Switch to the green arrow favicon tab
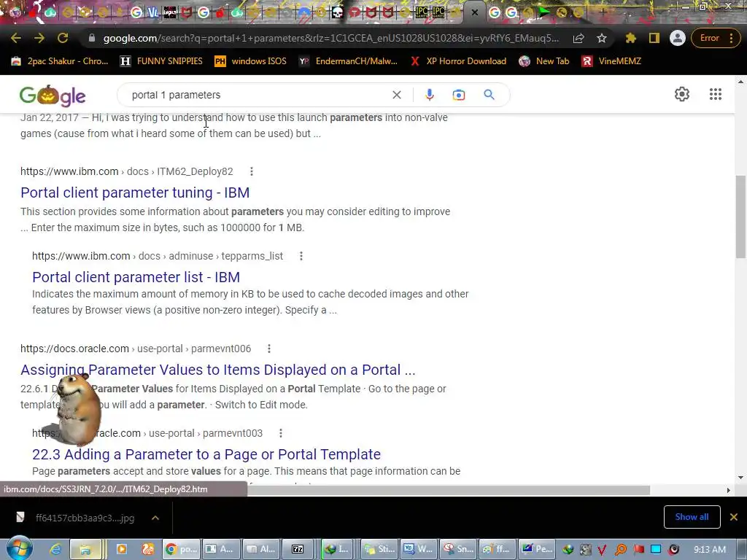Viewport: 747px width, 560px height. (543, 13)
